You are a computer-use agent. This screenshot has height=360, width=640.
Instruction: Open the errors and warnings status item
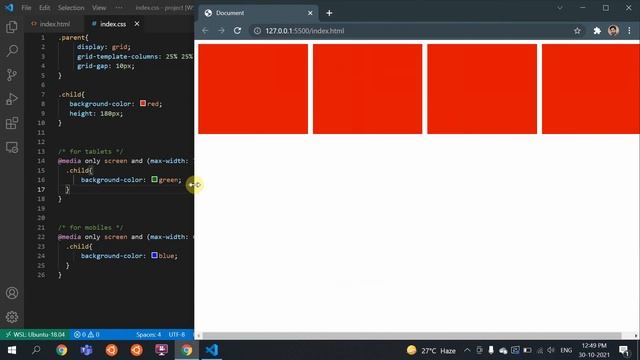coord(87,334)
